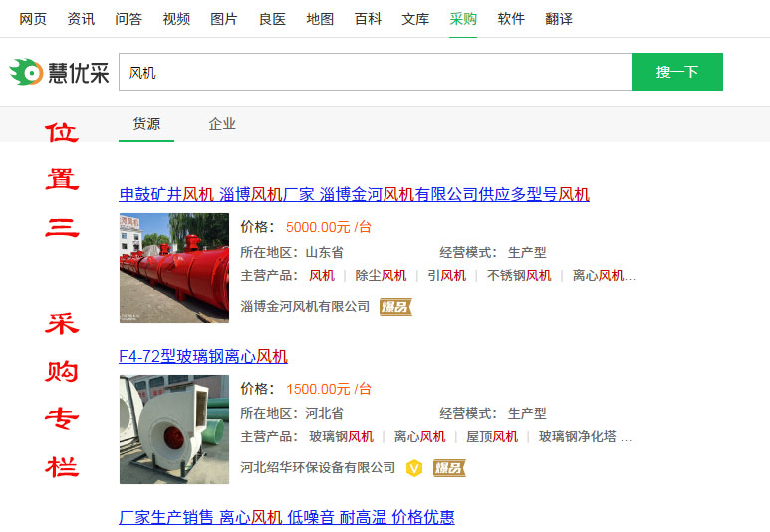Viewport: 770px width, 532px height.
Task: Open the 翻译 navigation item
Action: click(x=559, y=19)
